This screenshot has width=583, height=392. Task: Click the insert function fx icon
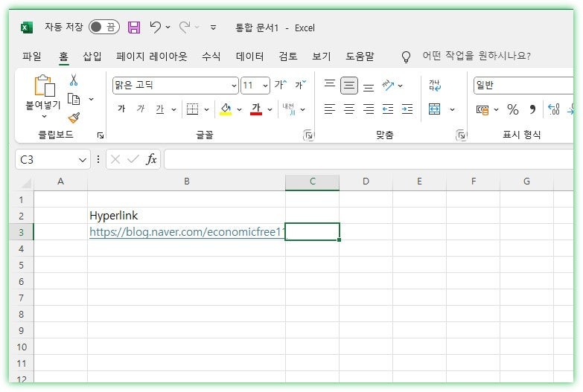click(x=151, y=159)
